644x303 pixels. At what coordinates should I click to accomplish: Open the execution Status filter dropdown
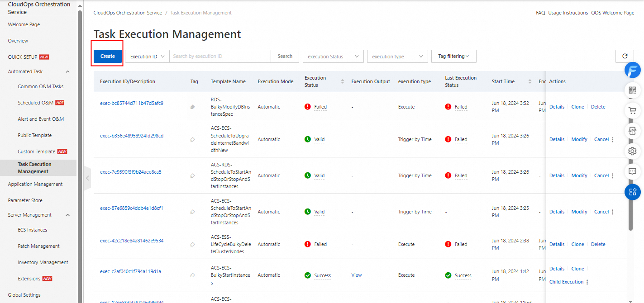point(333,57)
